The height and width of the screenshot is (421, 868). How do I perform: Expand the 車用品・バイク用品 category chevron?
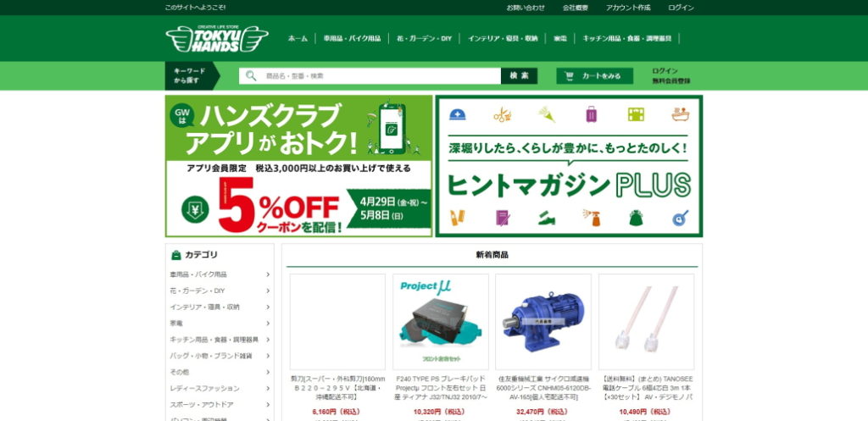pyautogui.click(x=268, y=274)
